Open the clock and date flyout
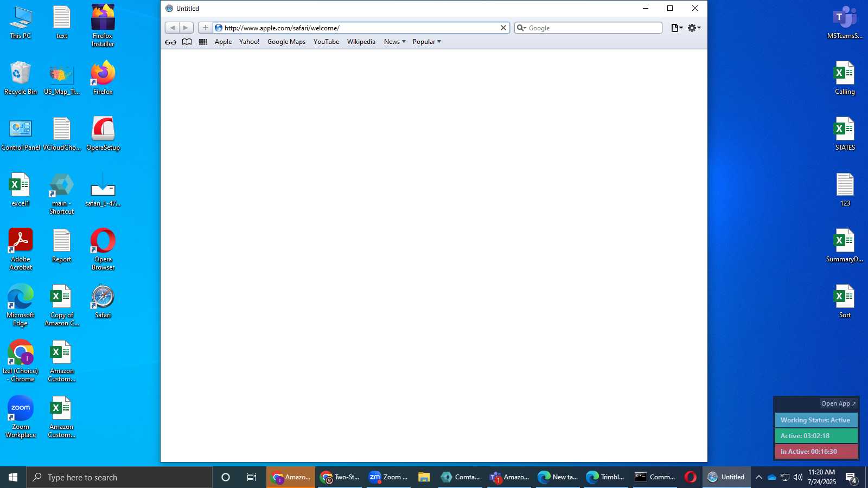 click(x=822, y=477)
